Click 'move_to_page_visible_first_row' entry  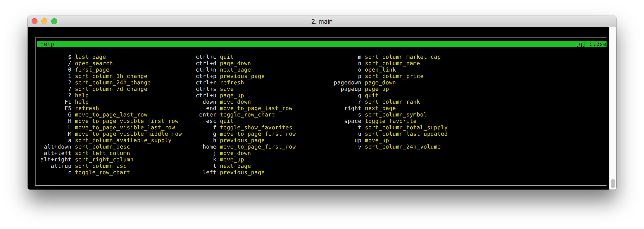click(127, 121)
